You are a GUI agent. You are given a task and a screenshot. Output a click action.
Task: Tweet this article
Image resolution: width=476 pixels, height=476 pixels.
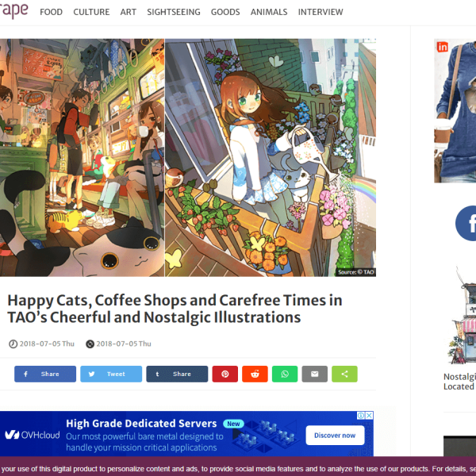click(111, 374)
